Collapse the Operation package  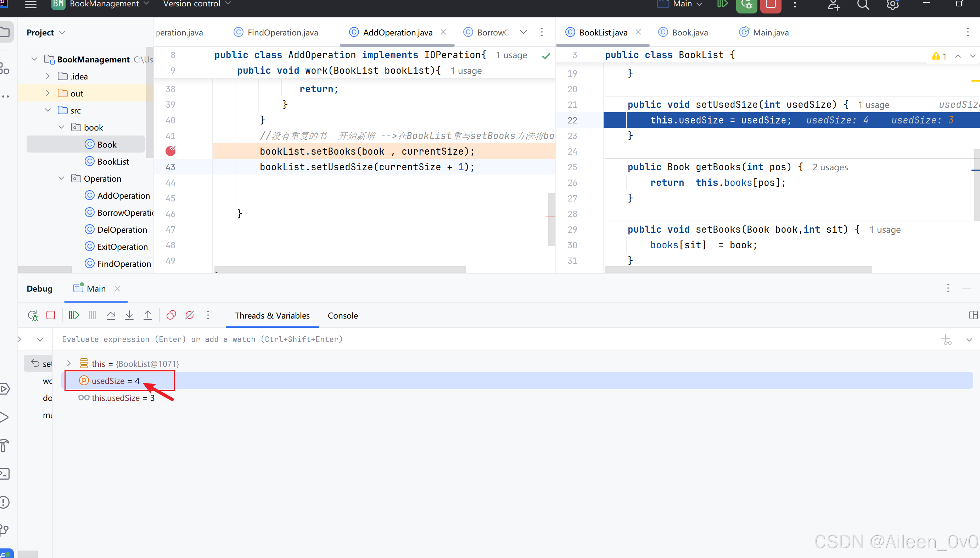click(x=61, y=178)
